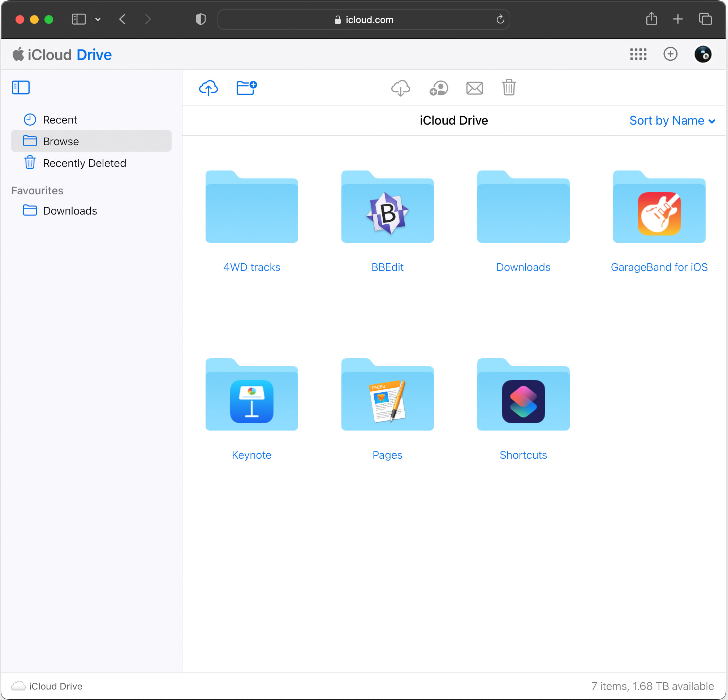728x700 pixels.
Task: Click the 4WD tracks folder name
Action: pos(252,267)
